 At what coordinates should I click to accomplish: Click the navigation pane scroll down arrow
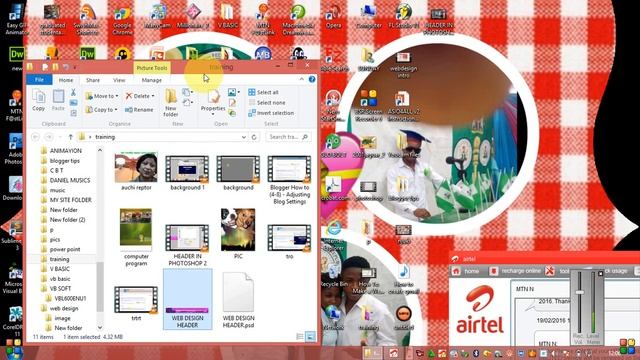100,327
